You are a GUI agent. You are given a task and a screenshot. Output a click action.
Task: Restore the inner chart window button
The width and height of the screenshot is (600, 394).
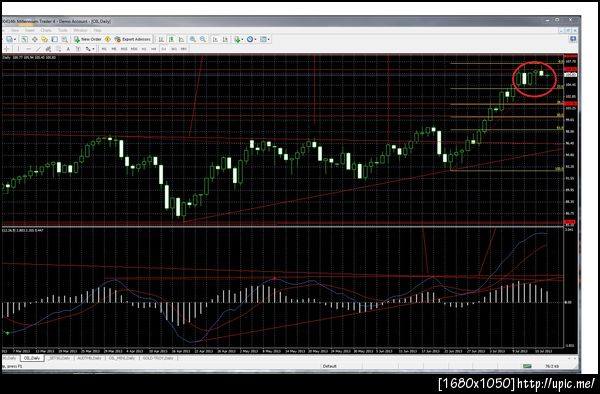pos(569,30)
